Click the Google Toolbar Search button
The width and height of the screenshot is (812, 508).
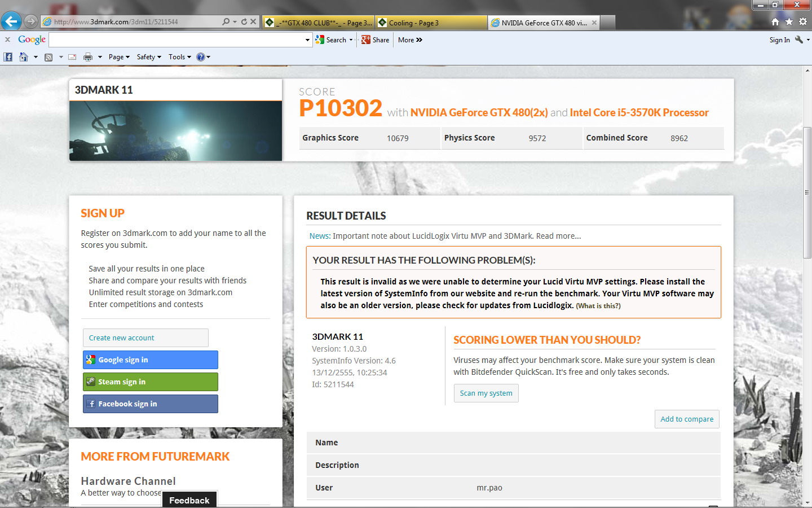click(x=331, y=40)
